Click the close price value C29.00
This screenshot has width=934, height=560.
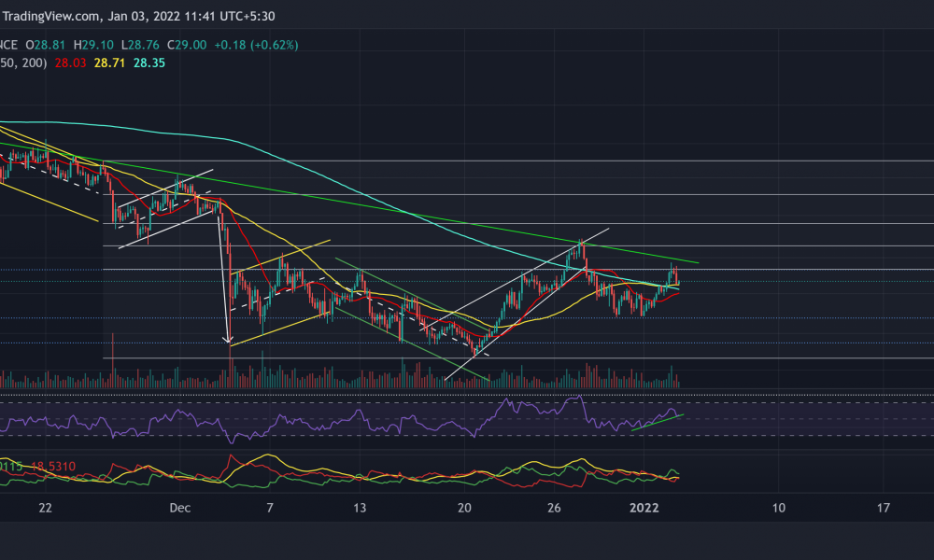click(x=187, y=45)
